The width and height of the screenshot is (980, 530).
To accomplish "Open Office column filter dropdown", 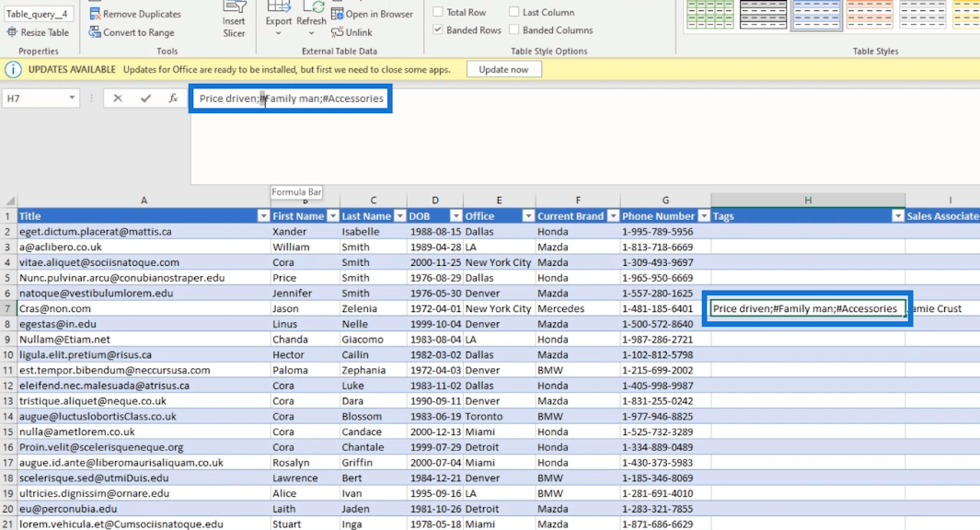I will (x=528, y=216).
